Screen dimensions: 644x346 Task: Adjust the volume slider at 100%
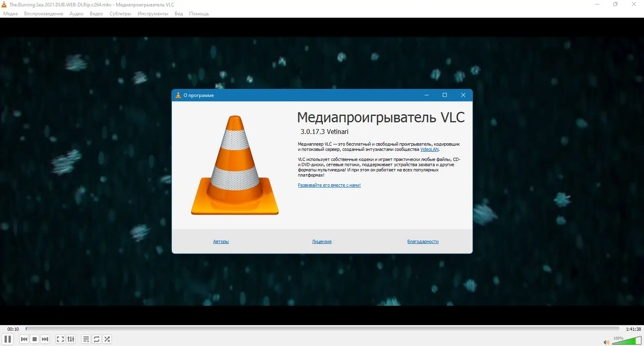(x=627, y=341)
